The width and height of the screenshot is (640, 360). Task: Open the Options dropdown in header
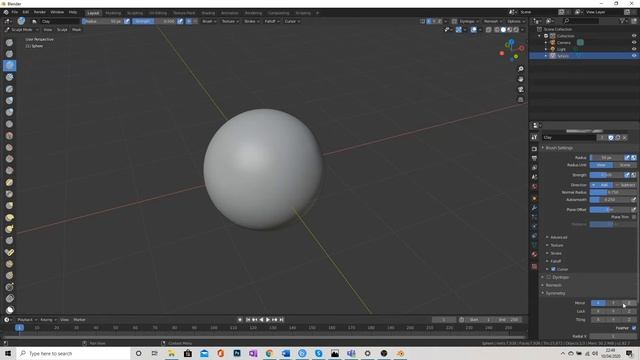tap(516, 21)
